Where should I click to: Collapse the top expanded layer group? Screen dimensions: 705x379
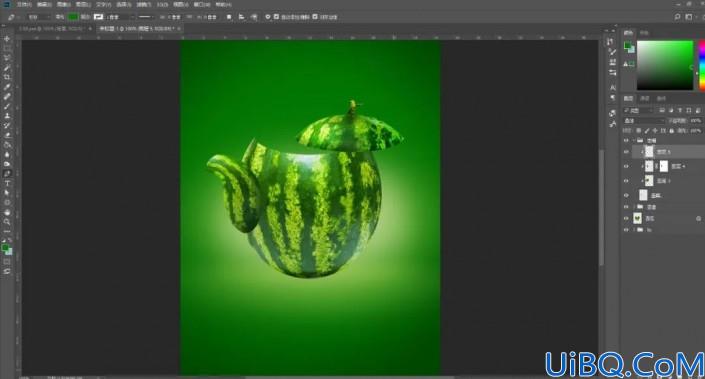point(634,140)
